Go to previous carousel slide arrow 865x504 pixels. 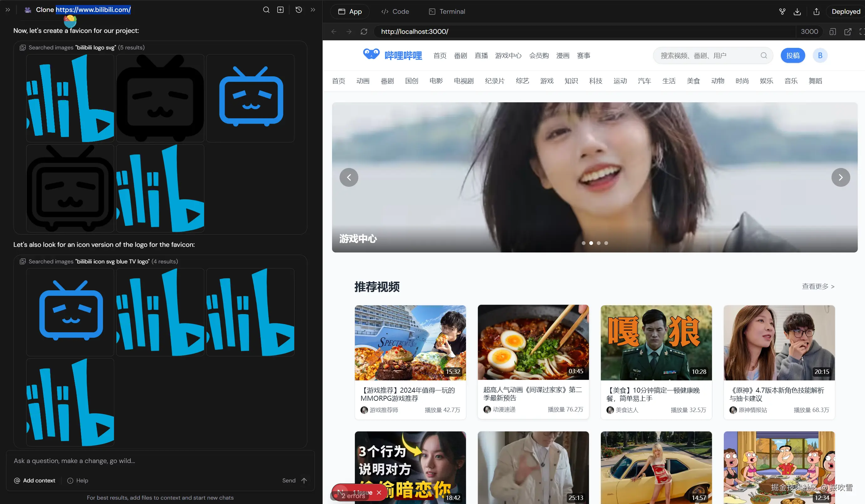[349, 177]
